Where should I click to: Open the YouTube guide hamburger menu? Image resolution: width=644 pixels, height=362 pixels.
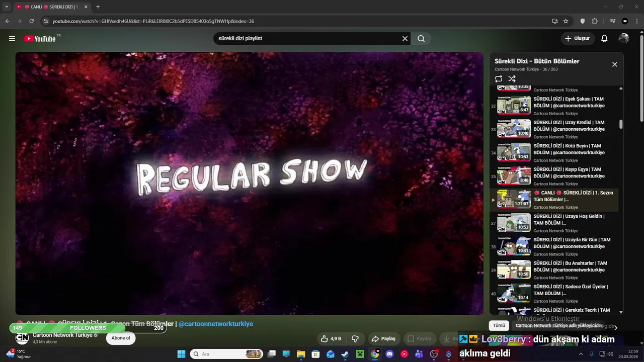click(12, 38)
